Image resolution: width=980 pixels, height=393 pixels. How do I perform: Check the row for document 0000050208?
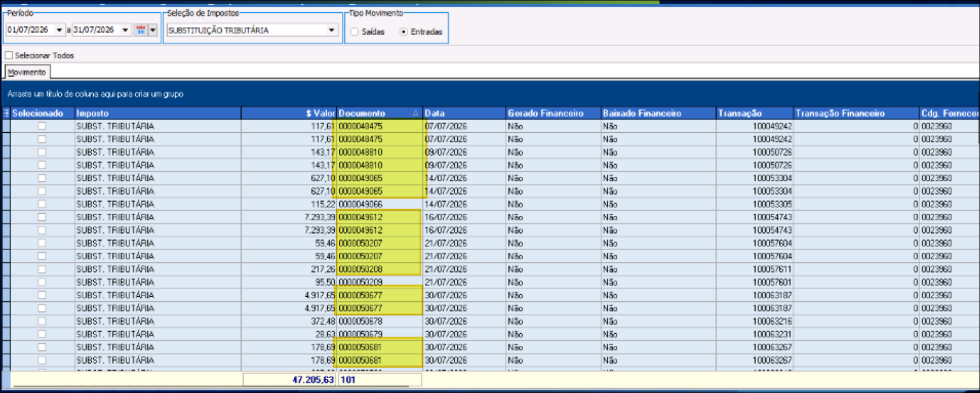pyautogui.click(x=42, y=269)
